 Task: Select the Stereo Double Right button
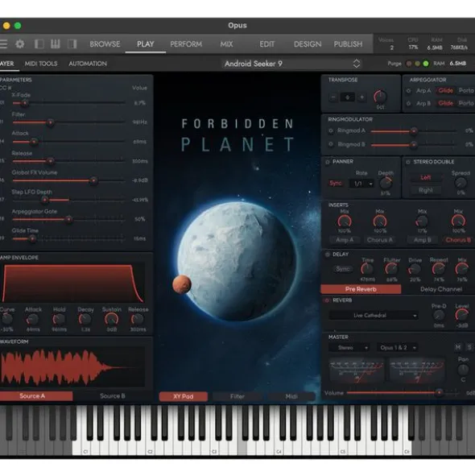pyautogui.click(x=426, y=190)
